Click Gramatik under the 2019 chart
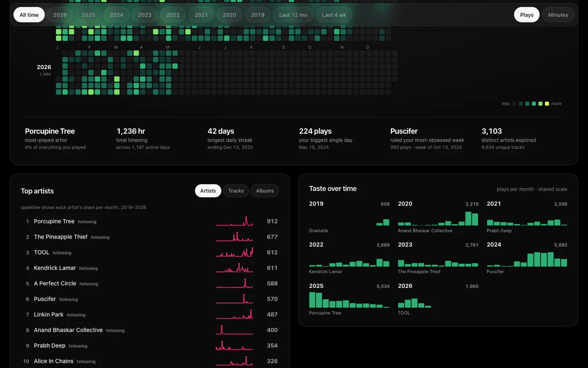Viewport: 588px width, 368px height. point(318,231)
